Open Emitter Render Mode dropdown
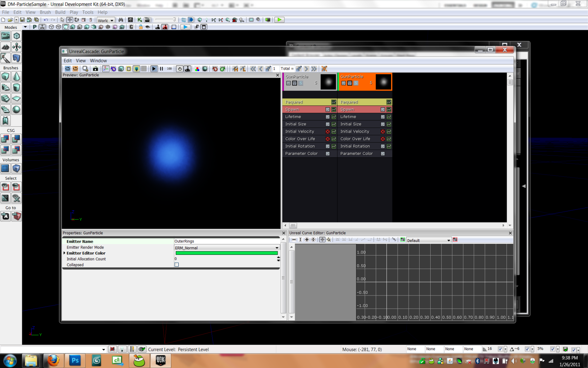The height and width of the screenshot is (368, 588). click(227, 248)
